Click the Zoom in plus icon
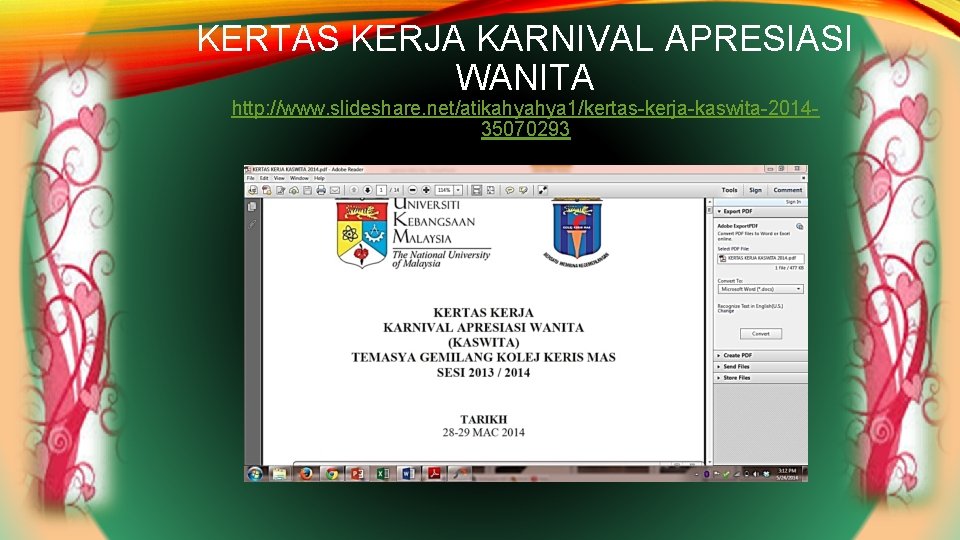 (426, 190)
